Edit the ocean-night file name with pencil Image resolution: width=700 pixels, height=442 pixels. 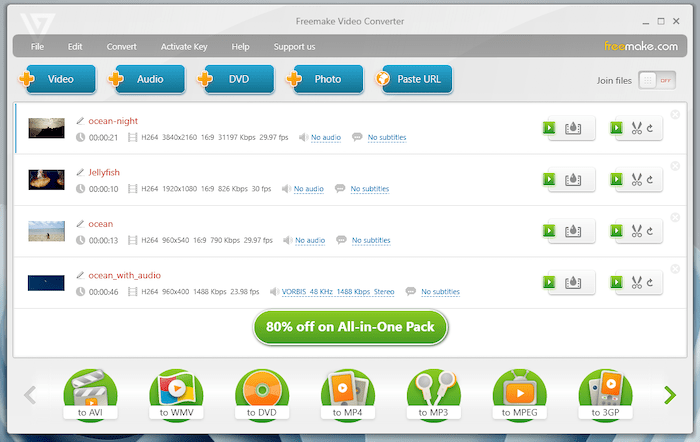pos(81,121)
